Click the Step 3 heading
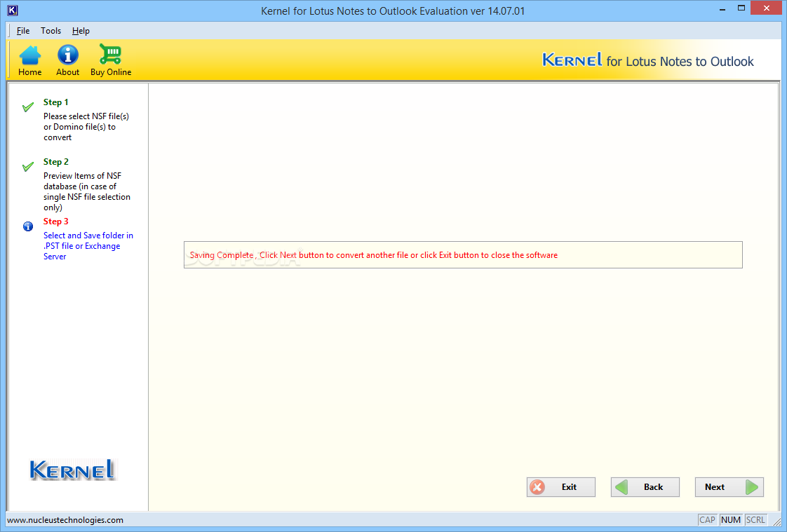This screenshot has height=532, width=787. (x=55, y=221)
